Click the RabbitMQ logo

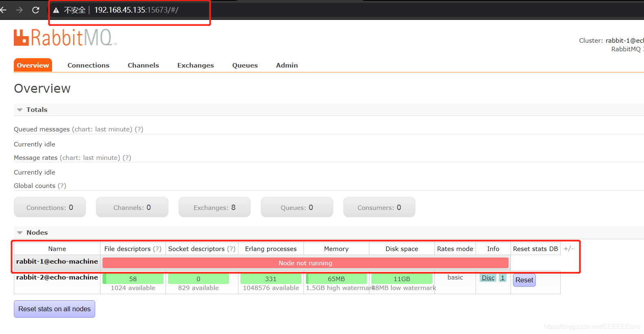[65, 37]
